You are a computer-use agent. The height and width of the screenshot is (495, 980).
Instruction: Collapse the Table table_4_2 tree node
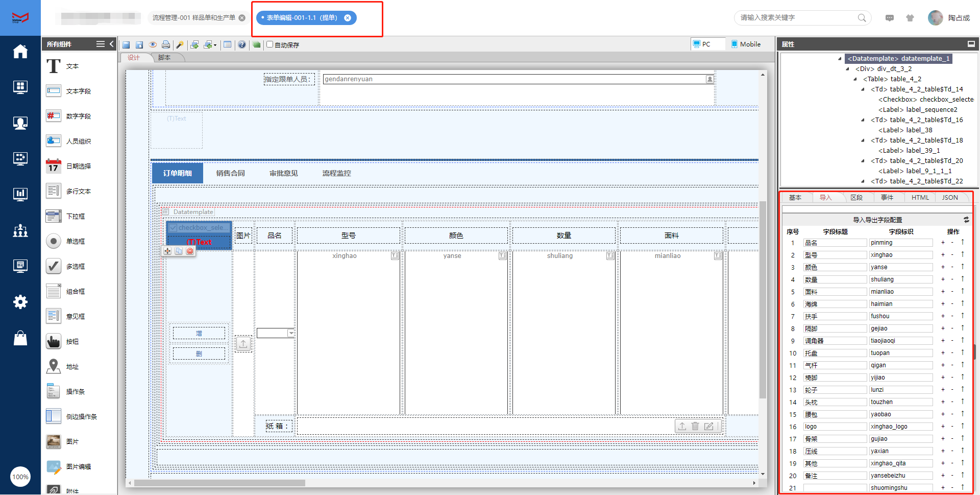point(855,79)
